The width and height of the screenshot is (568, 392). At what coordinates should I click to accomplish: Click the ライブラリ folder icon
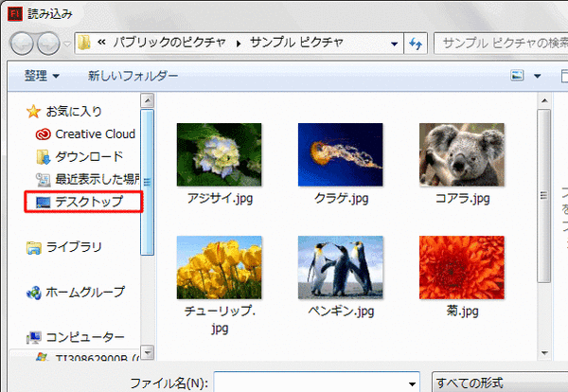(x=34, y=248)
